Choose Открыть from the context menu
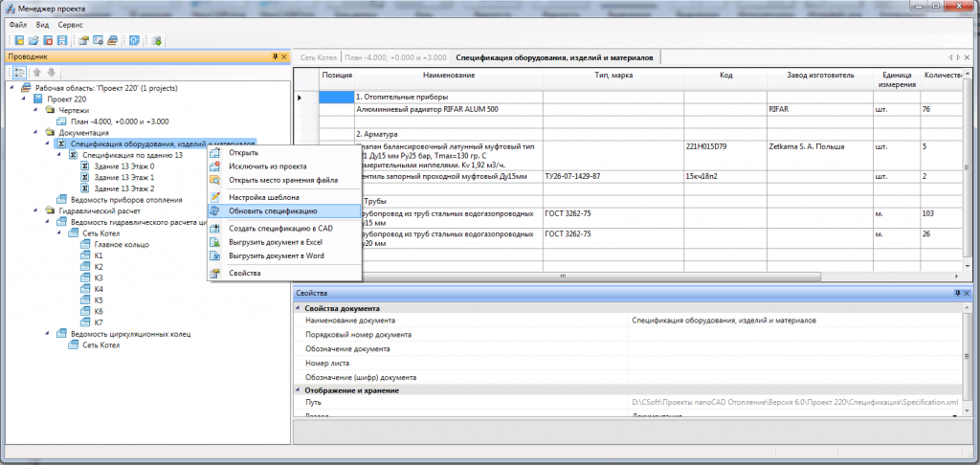Screen dimensions: 980x465 tap(284, 152)
